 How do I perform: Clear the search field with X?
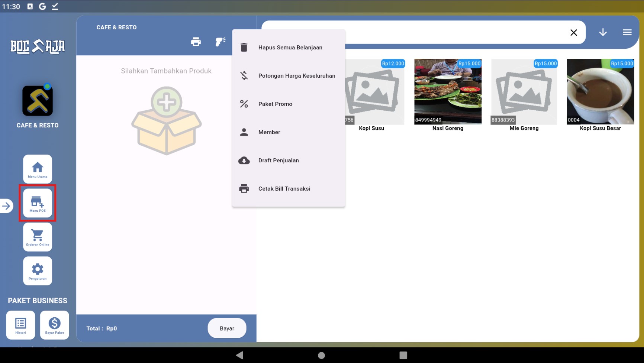coord(574,33)
